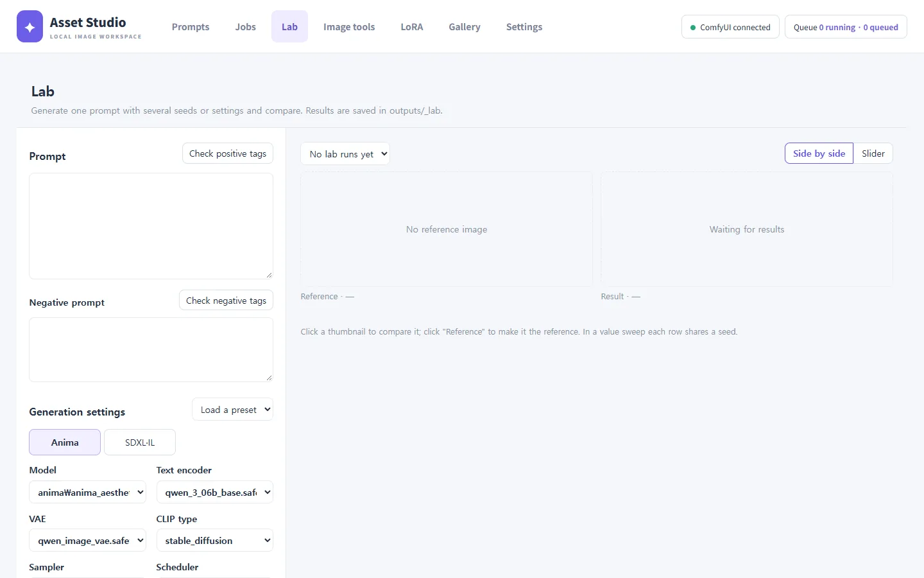Open the CLIP type dropdown
This screenshot has height=578, width=924.
pyautogui.click(x=215, y=541)
